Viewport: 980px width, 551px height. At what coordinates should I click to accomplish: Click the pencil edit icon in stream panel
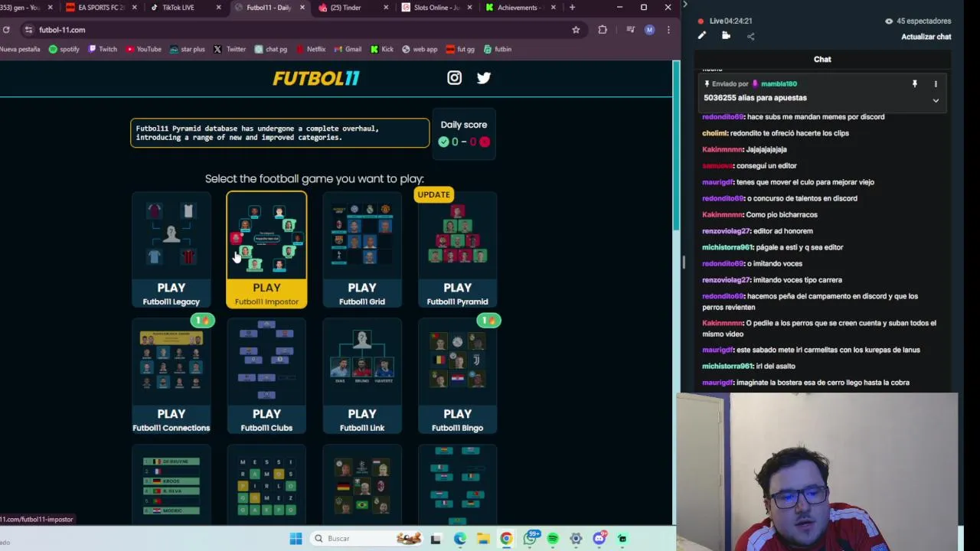[702, 36]
